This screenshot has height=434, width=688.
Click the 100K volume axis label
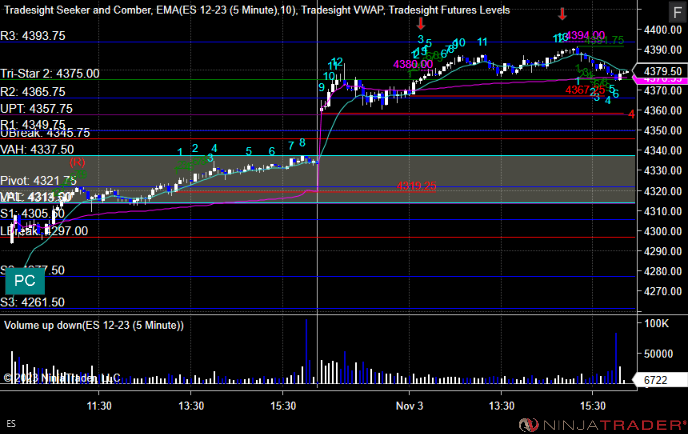[x=656, y=324]
